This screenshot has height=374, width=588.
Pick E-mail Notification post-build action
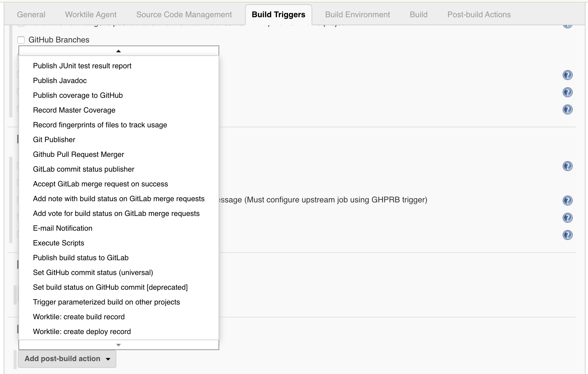pos(63,228)
